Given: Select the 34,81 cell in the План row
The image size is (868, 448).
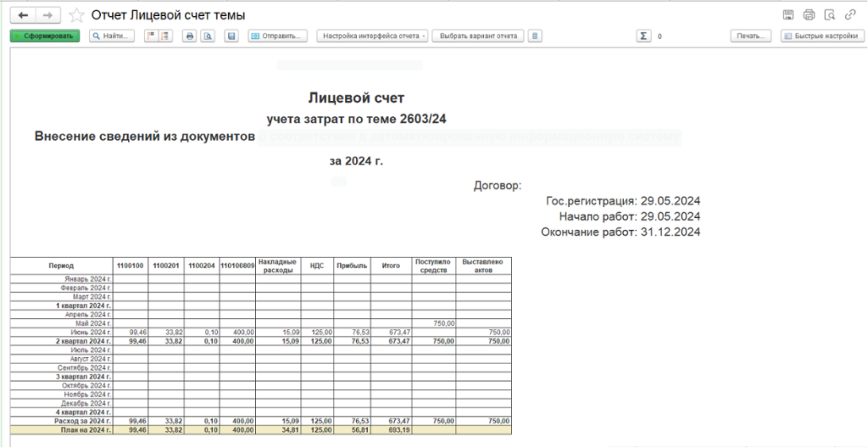Looking at the screenshot, I should [x=278, y=429].
